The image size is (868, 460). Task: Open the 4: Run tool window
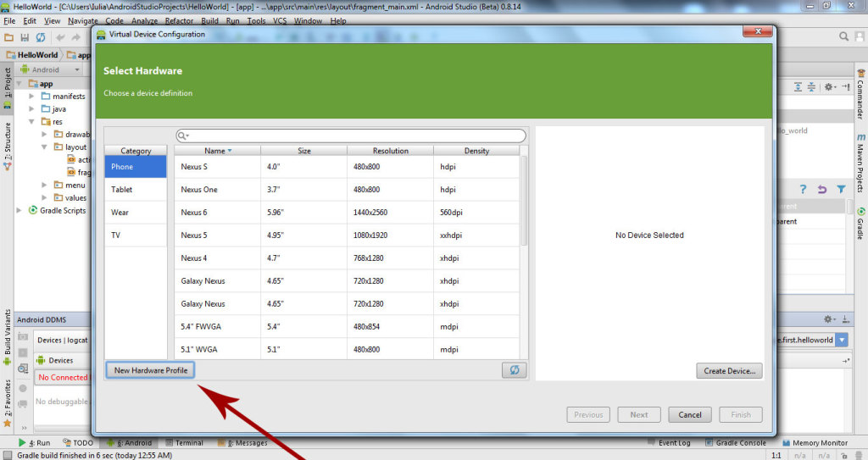pyautogui.click(x=34, y=443)
